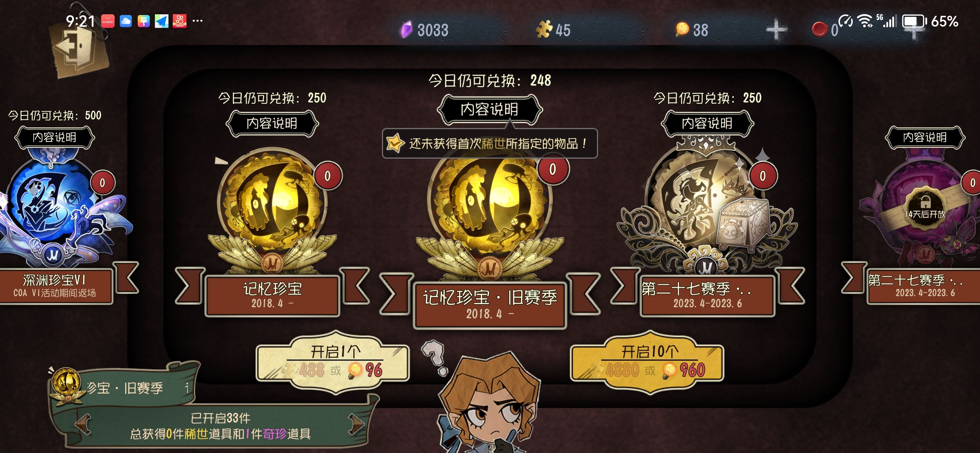Tap the purple fragment currency icon
980x453 pixels.
[406, 29]
